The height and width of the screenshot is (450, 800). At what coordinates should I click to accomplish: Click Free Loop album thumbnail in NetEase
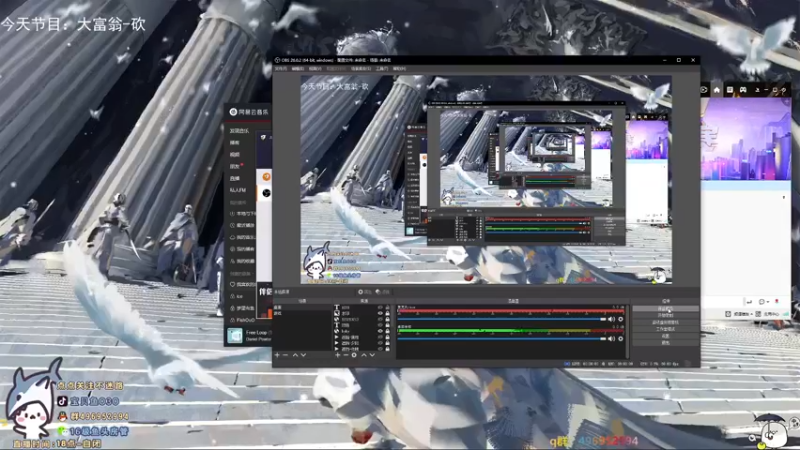(x=235, y=335)
